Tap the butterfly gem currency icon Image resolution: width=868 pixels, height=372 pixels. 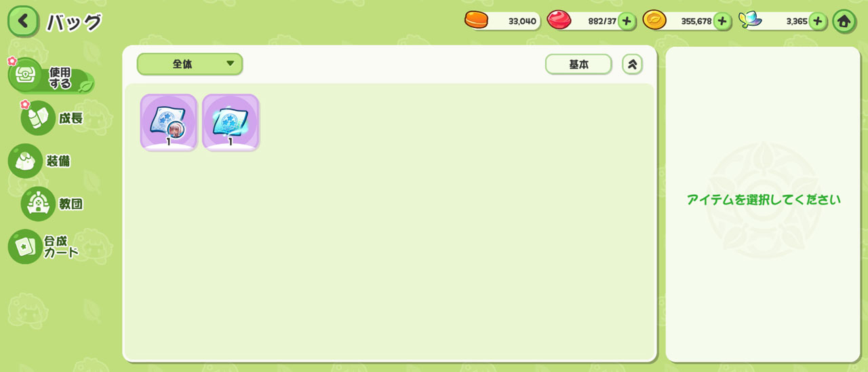point(751,20)
